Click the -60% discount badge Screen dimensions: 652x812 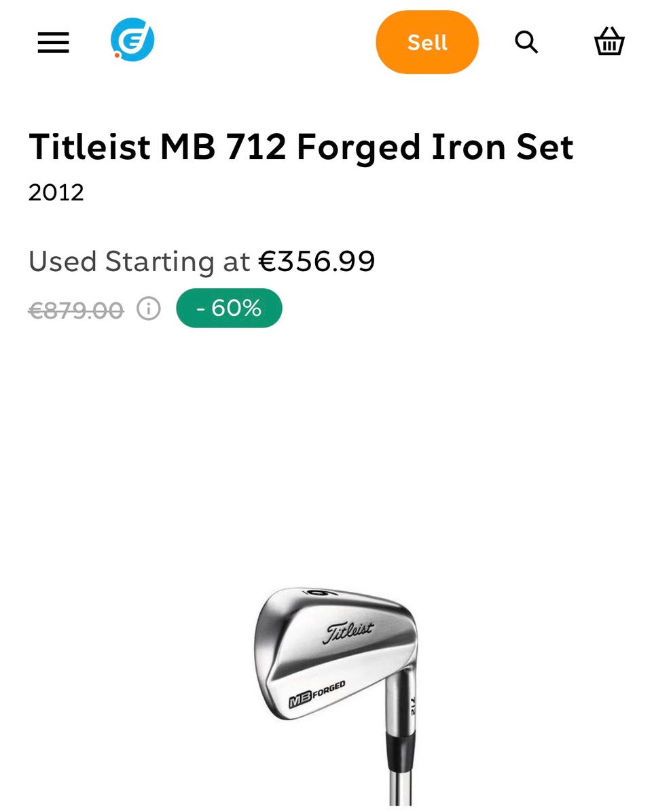pyautogui.click(x=229, y=308)
